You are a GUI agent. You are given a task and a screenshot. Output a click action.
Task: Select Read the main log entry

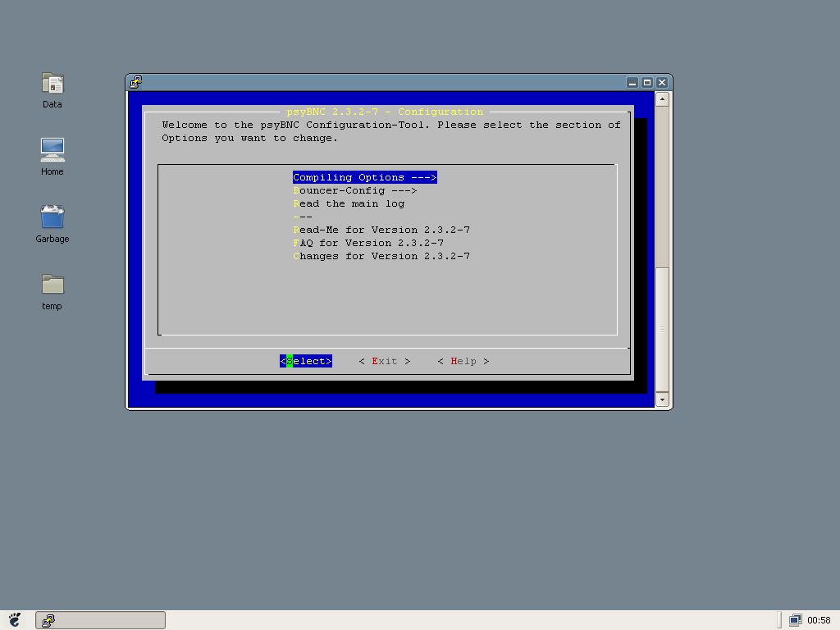pyautogui.click(x=349, y=203)
